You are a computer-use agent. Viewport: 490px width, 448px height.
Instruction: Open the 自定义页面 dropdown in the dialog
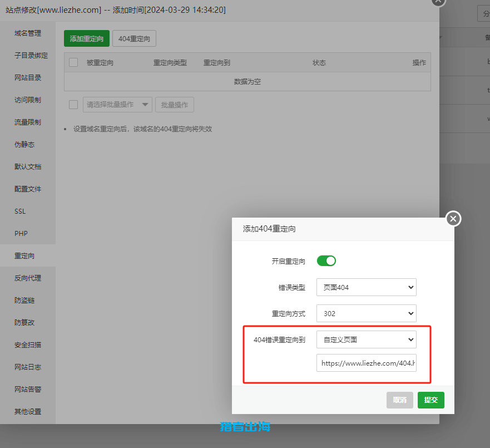(x=366, y=339)
